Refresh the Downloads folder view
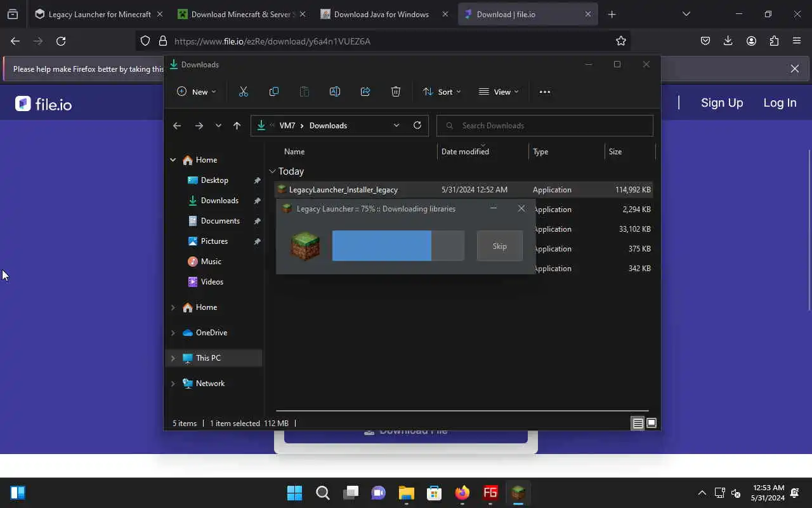 pyautogui.click(x=417, y=125)
